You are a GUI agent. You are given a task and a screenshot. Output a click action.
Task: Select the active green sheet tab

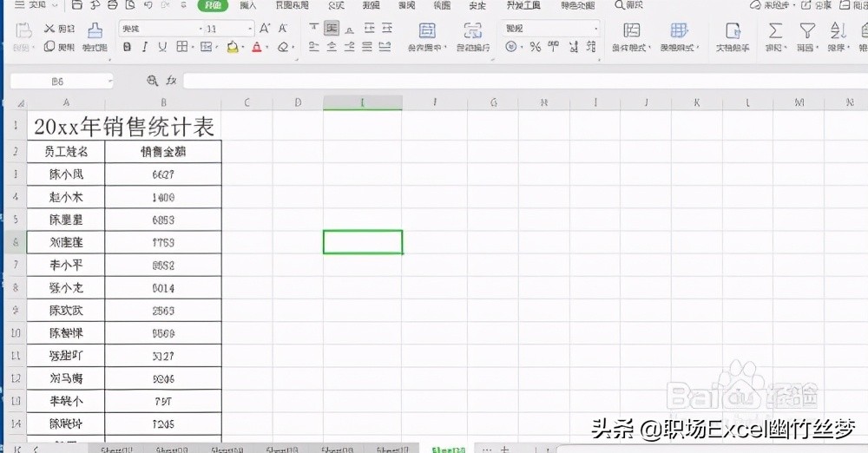[448, 450]
